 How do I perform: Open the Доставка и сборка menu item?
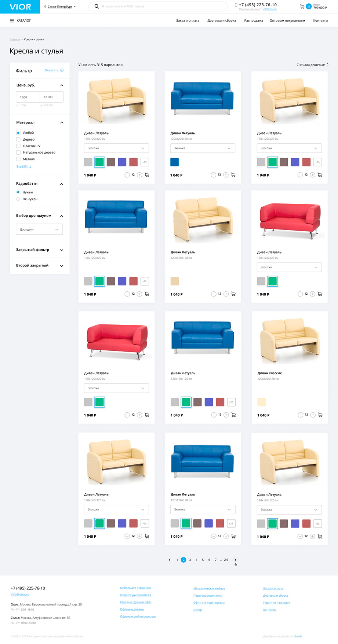[222, 21]
